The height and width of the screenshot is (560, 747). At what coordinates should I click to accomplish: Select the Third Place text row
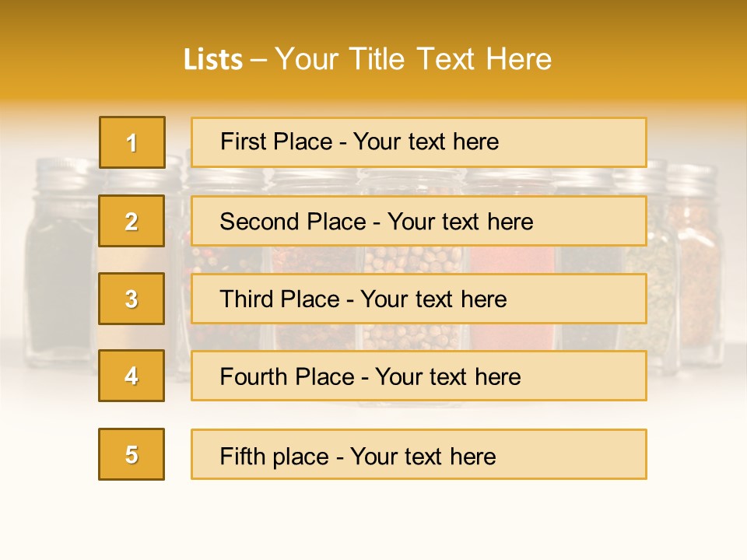(x=419, y=299)
